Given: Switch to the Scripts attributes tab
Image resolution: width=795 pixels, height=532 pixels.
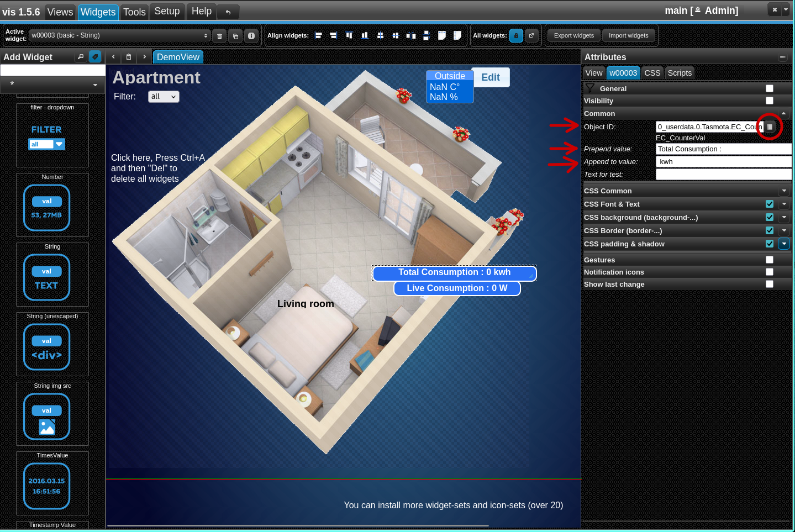Looking at the screenshot, I should pyautogui.click(x=680, y=72).
